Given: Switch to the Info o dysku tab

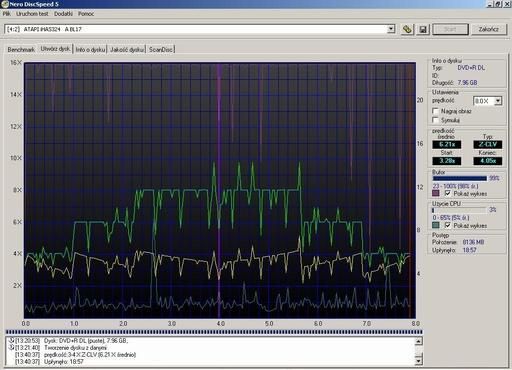Looking at the screenshot, I should coord(90,49).
